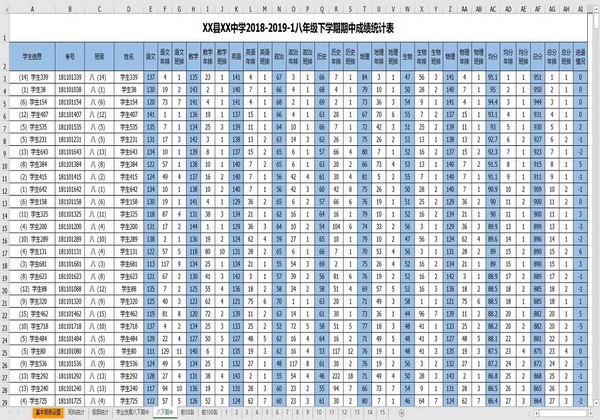
Task: Add a new sheet with the plus button
Action: tap(401, 413)
